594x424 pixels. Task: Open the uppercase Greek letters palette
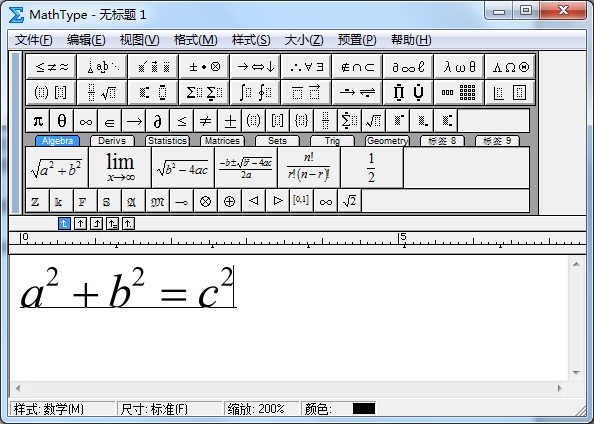point(510,67)
